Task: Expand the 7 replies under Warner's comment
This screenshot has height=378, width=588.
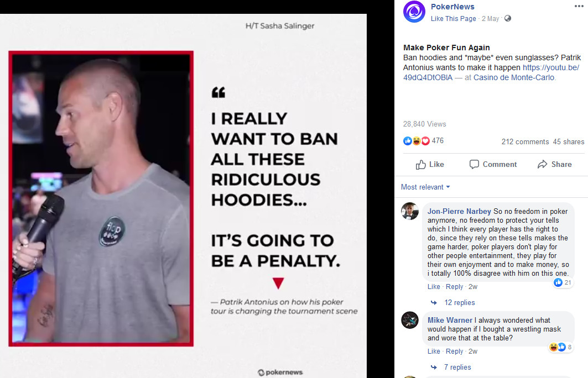Action: pos(457,368)
